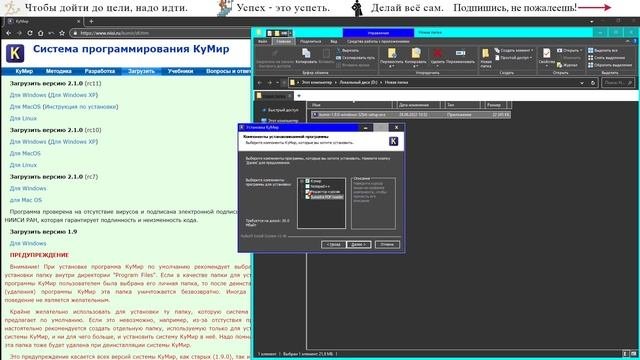This screenshot has height=360, width=640.
Task: Click red Delete (Удалить) icon
Action: coord(437,53)
